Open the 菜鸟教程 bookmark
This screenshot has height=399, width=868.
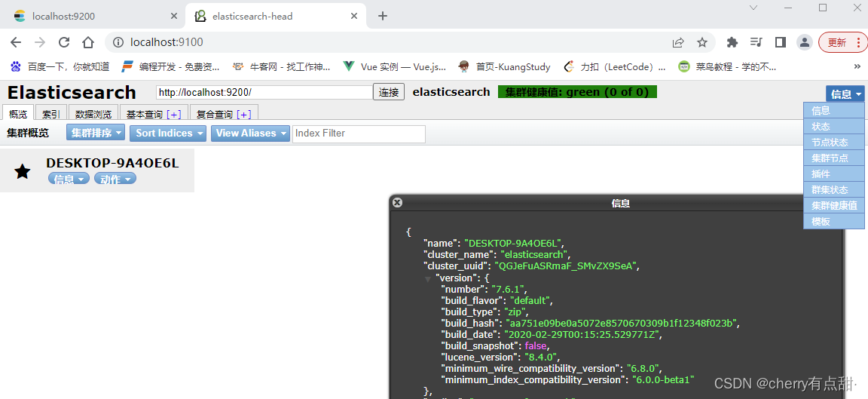[x=727, y=67]
